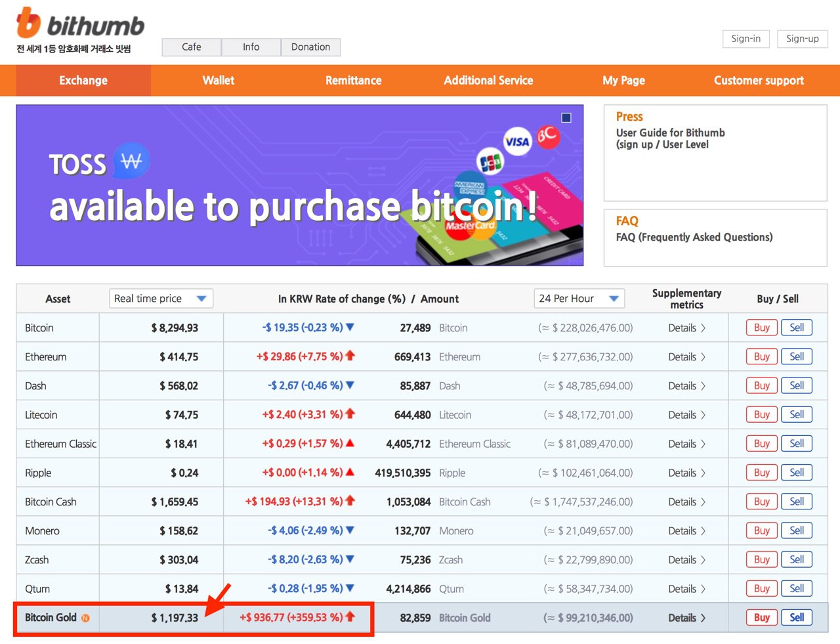Open the TOSS bitcoin purchase banner
The width and height of the screenshot is (840, 644).
coord(300,185)
